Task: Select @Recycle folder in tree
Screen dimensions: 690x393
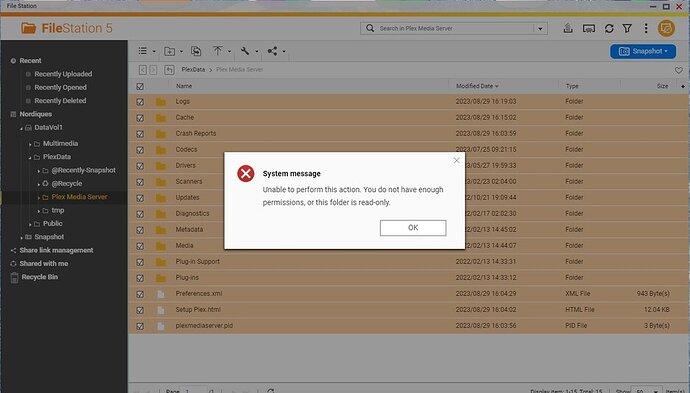Action: click(x=66, y=184)
